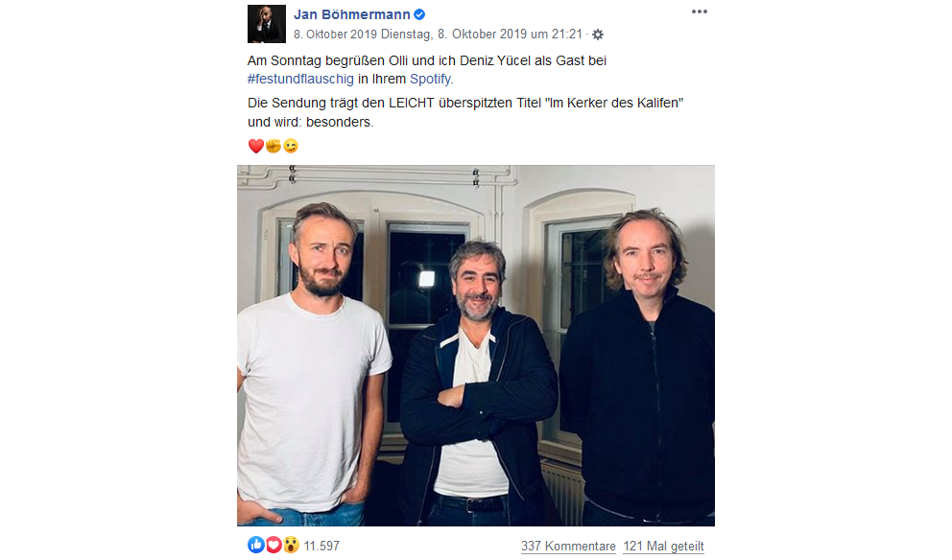Click the thumbs-up Like reaction icon
The image size is (952, 560).
(256, 545)
